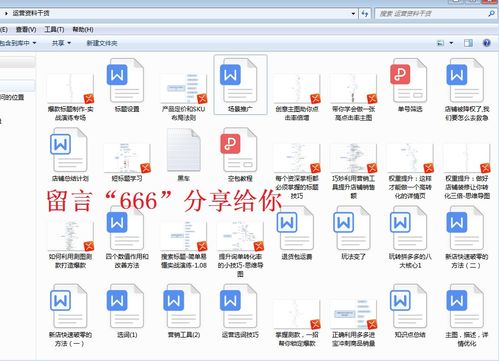Click the search magnifier icon

(x=491, y=14)
